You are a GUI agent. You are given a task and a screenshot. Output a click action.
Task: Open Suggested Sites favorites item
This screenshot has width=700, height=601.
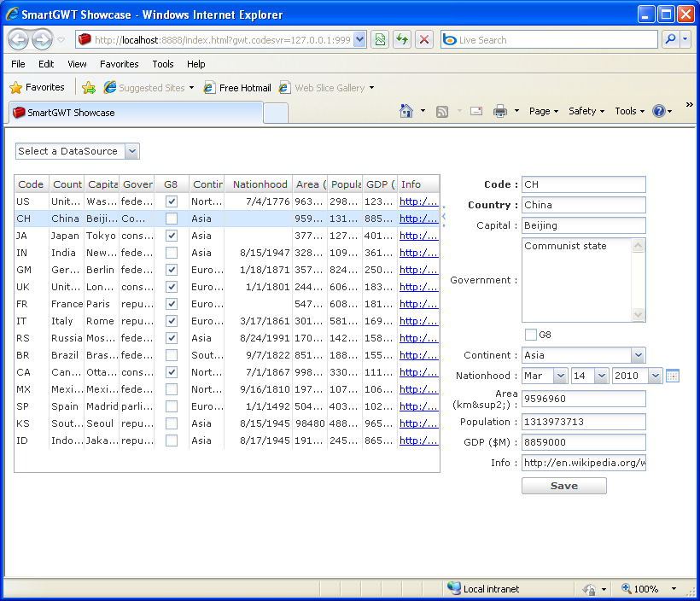coord(149,88)
